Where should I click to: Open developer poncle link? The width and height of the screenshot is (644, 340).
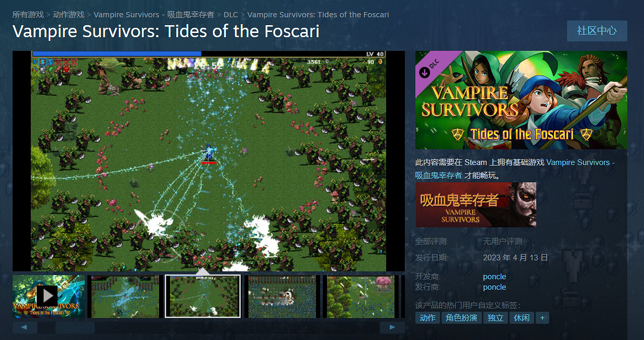click(x=494, y=277)
